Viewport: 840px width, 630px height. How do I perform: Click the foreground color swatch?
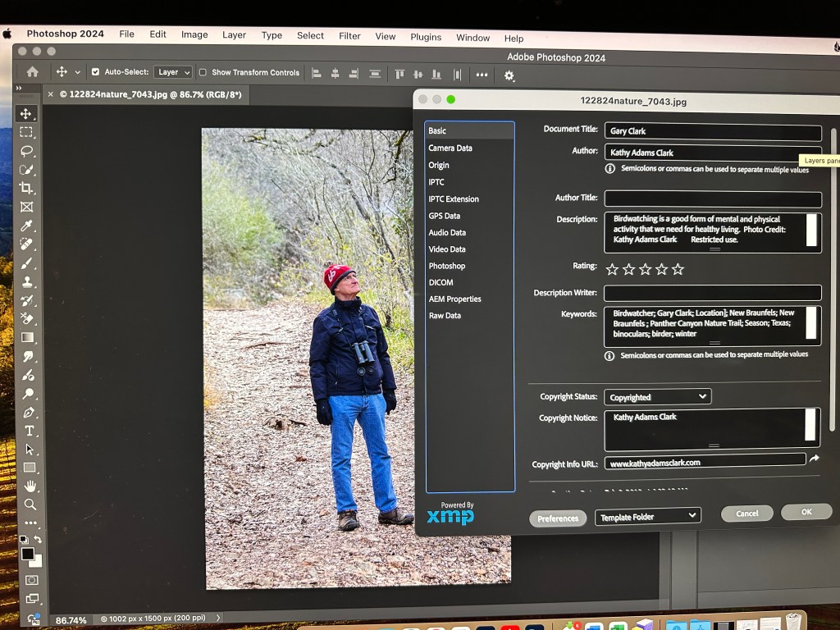28,555
